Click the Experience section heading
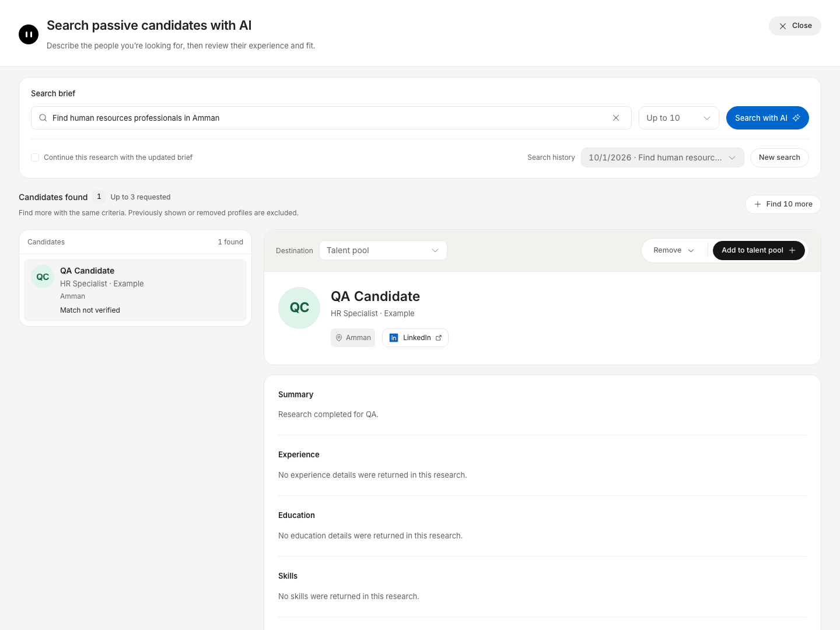This screenshot has width=840, height=630. [x=299, y=455]
